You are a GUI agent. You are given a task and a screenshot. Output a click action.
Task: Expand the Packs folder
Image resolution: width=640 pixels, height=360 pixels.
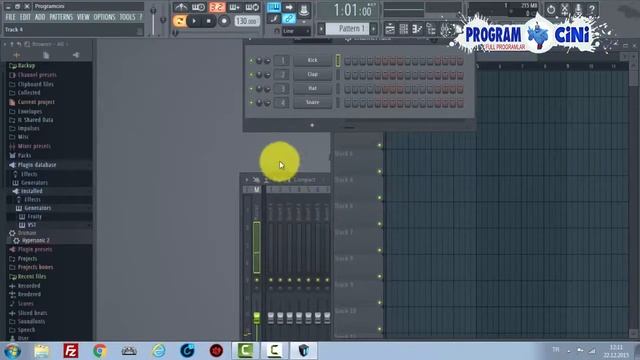(24, 156)
